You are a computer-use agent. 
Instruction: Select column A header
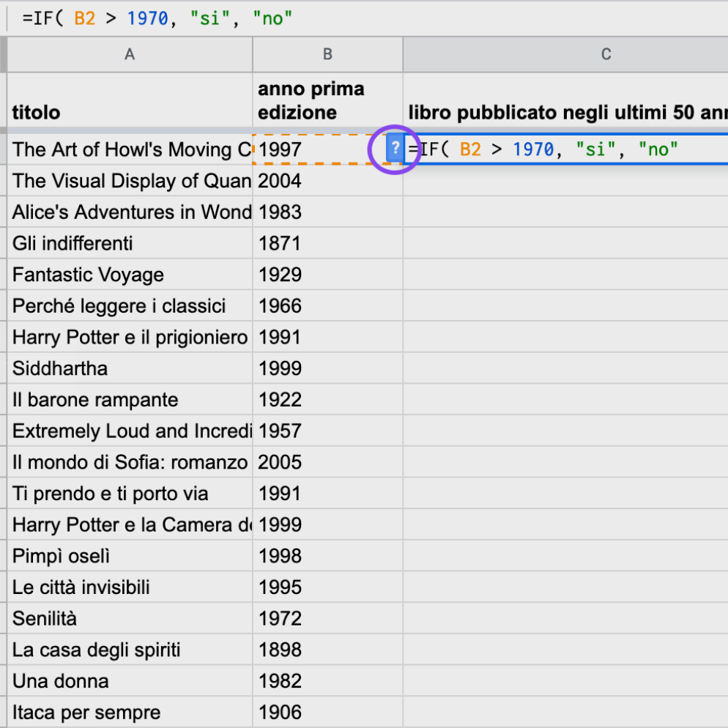[x=130, y=54]
